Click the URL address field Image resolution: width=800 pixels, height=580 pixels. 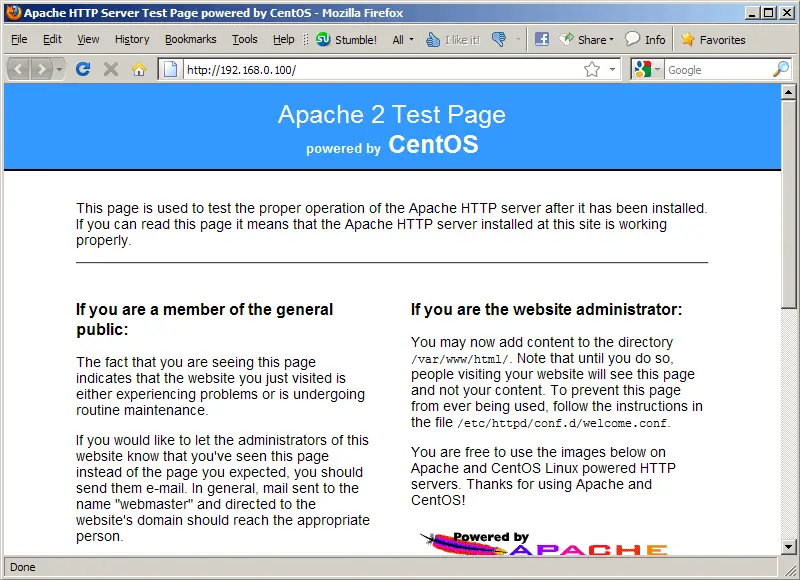(383, 70)
